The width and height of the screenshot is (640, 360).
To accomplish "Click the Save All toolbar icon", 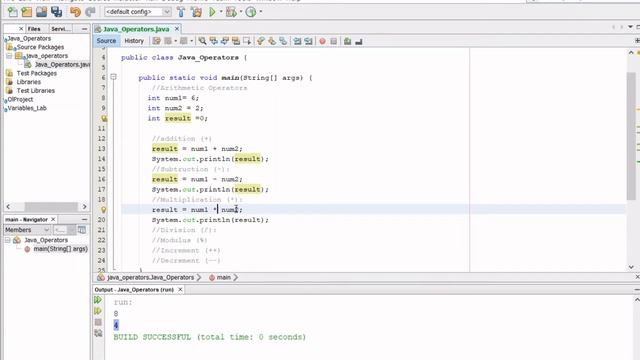I will pyautogui.click(x=56, y=12).
